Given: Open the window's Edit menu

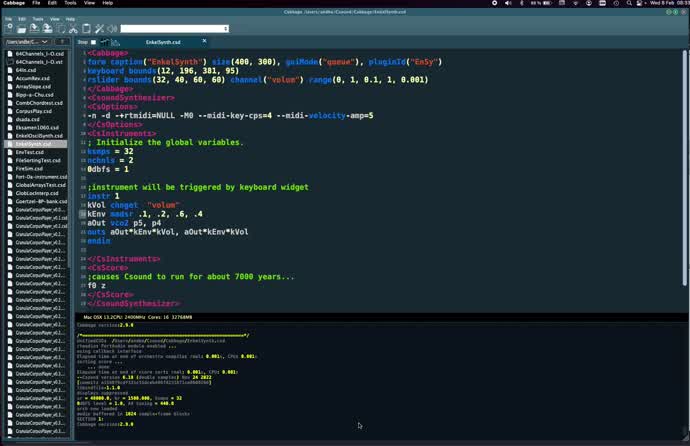Looking at the screenshot, I should 22,19.
